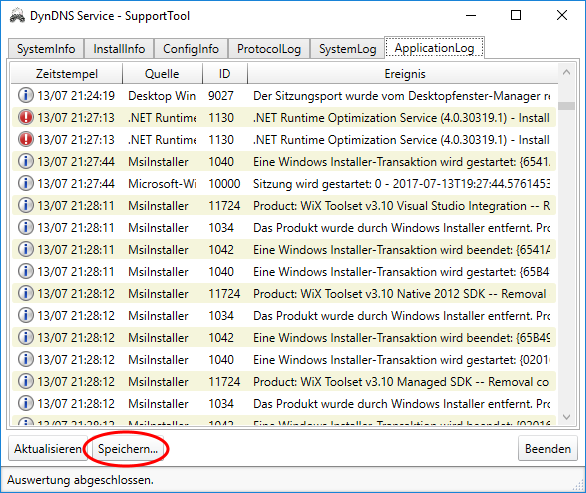Switch to the ConfigInfo tab
The height and width of the screenshot is (493, 586).
pyautogui.click(x=191, y=49)
